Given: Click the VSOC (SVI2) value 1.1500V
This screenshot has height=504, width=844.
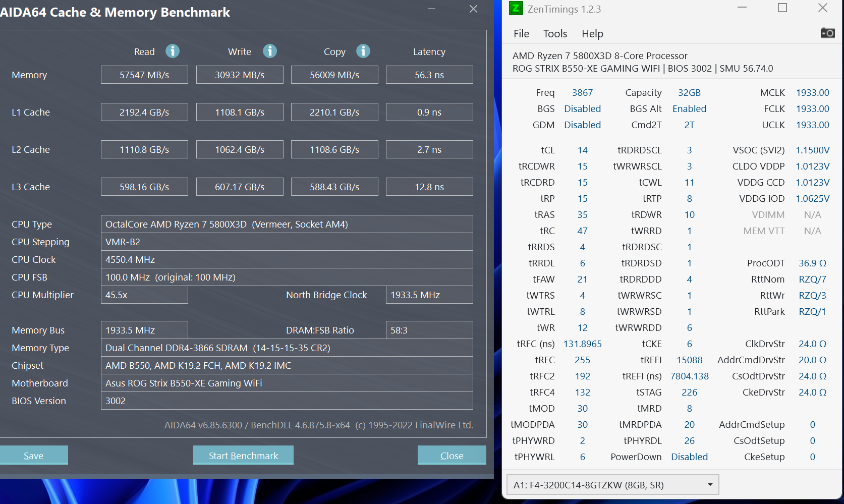Looking at the screenshot, I should coord(812,150).
